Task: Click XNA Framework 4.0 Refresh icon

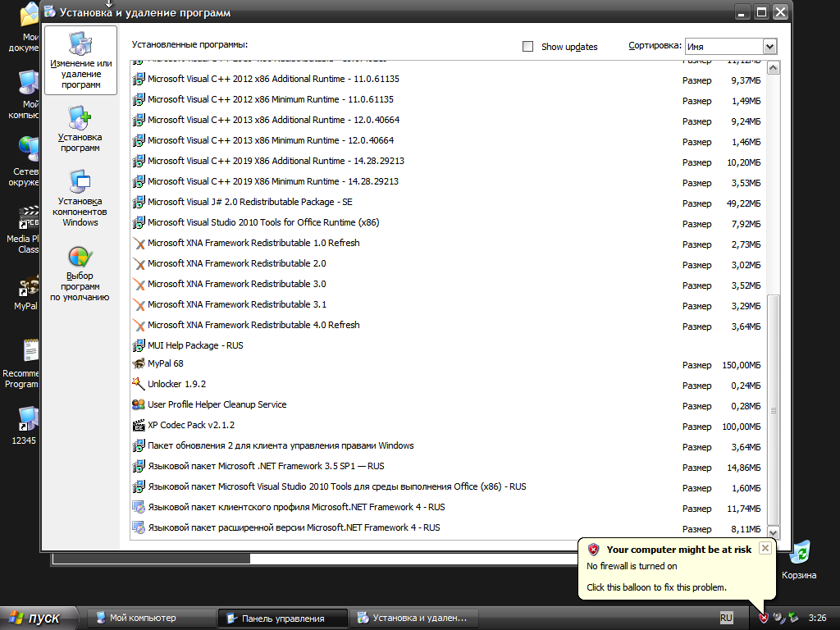Action: click(139, 325)
